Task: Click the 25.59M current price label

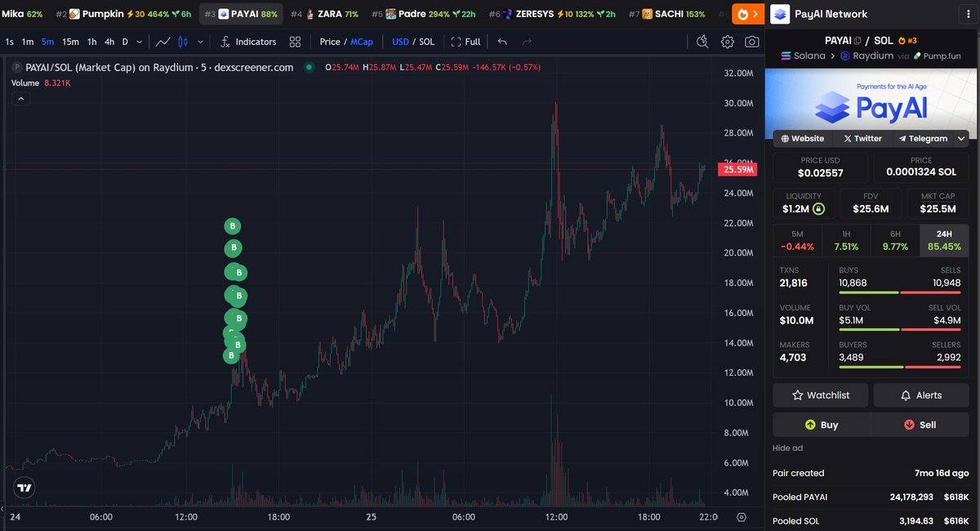Action: click(x=738, y=170)
